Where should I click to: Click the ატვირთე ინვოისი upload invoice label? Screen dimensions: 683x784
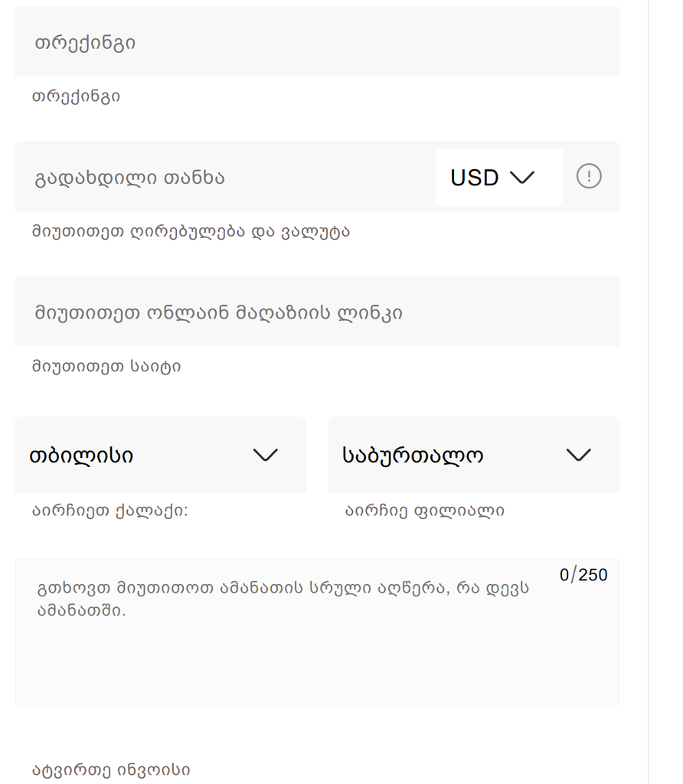point(111,769)
